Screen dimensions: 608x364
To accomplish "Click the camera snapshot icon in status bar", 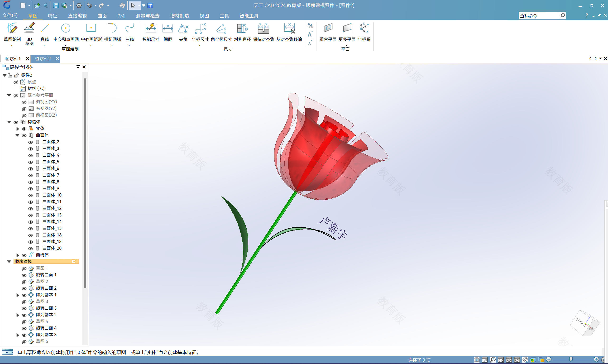I will [x=476, y=360].
